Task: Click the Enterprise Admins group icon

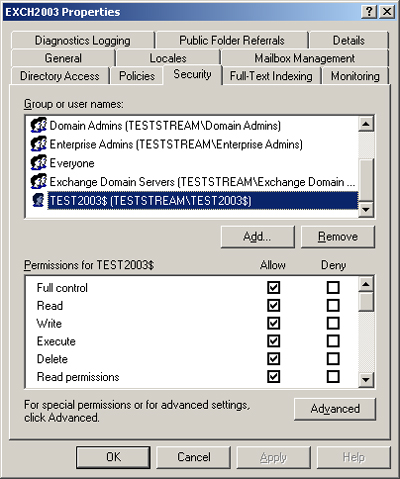Action: [x=38, y=144]
